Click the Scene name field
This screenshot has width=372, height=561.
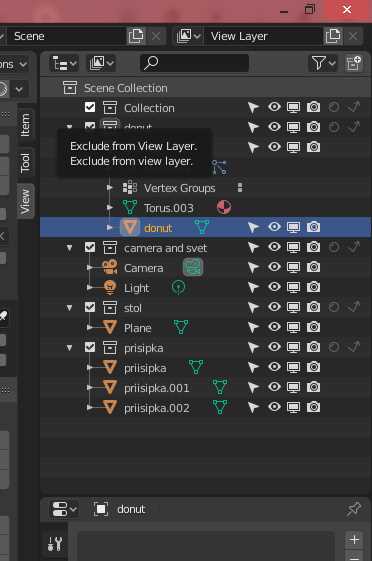[67, 36]
